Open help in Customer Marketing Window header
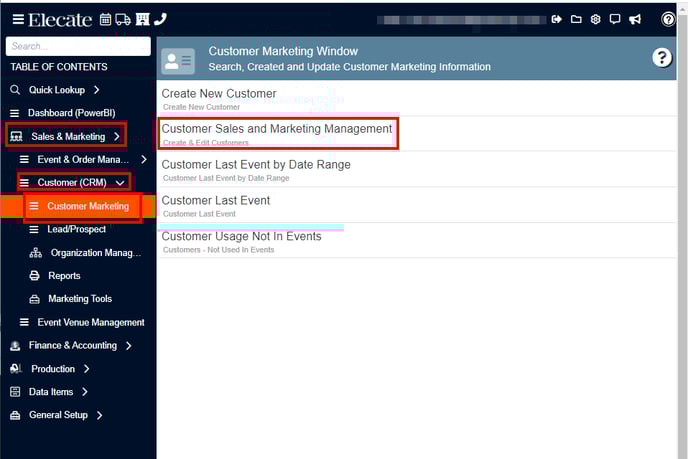688x459 pixels. pyautogui.click(x=662, y=57)
